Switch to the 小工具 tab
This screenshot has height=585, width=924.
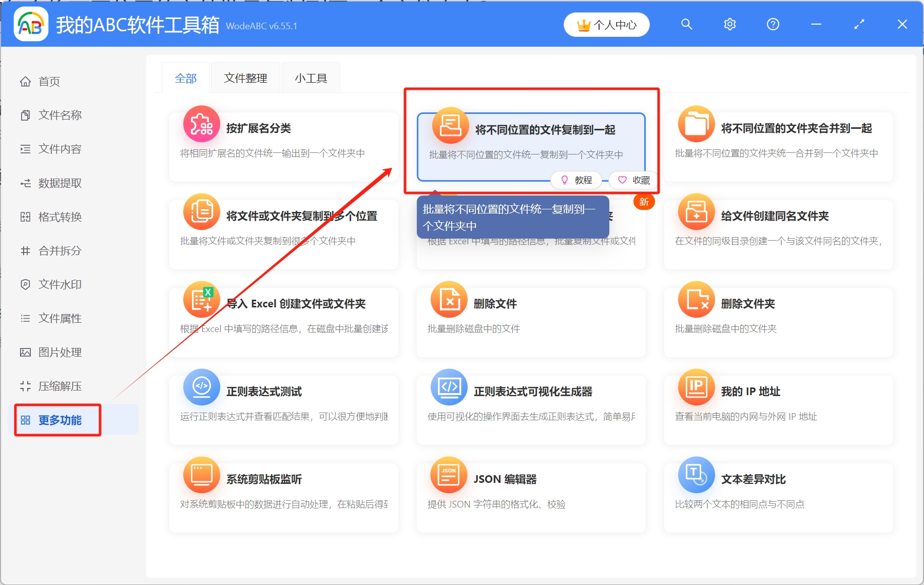click(x=311, y=77)
